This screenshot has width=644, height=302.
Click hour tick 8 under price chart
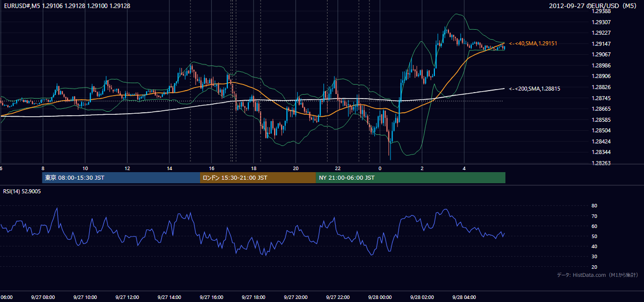pyautogui.click(x=43, y=168)
